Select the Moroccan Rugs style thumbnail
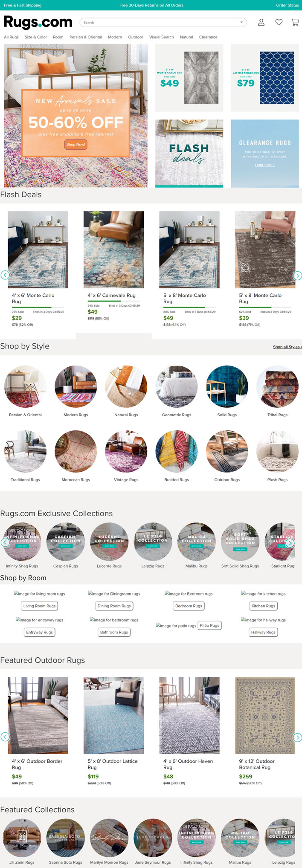Screen dimensions: 302x868 (x=75, y=451)
